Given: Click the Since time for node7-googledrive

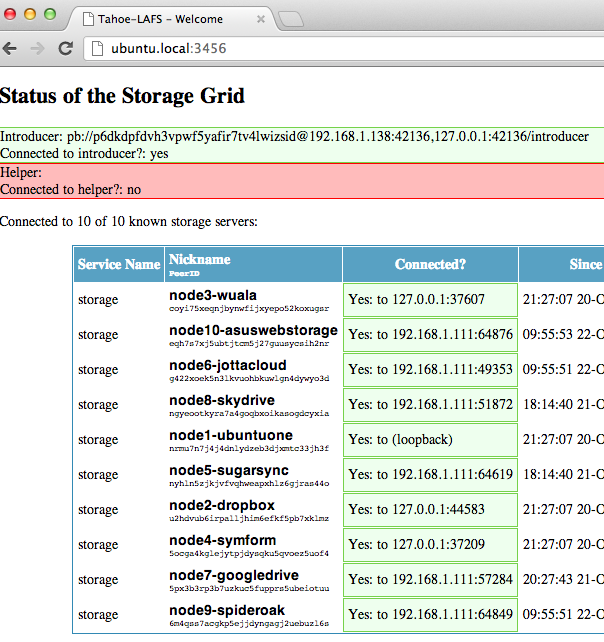Looking at the screenshot, I should click(x=563, y=580).
